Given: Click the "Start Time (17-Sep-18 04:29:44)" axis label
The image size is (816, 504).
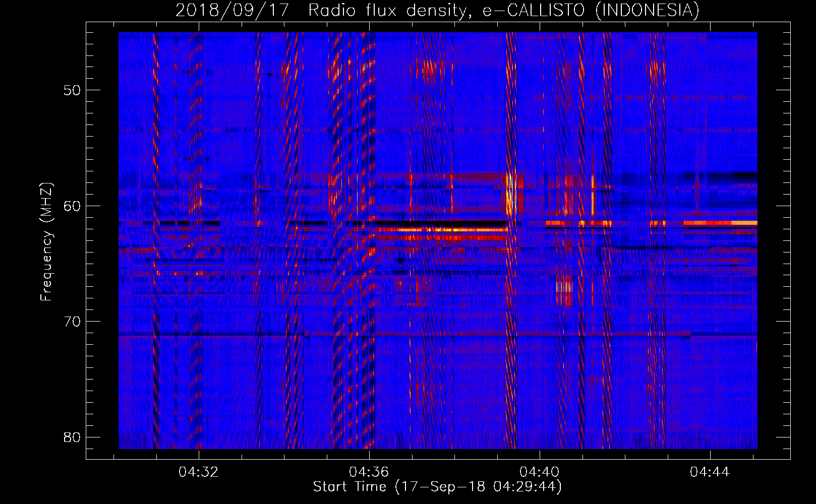Looking at the screenshot, I should [437, 487].
